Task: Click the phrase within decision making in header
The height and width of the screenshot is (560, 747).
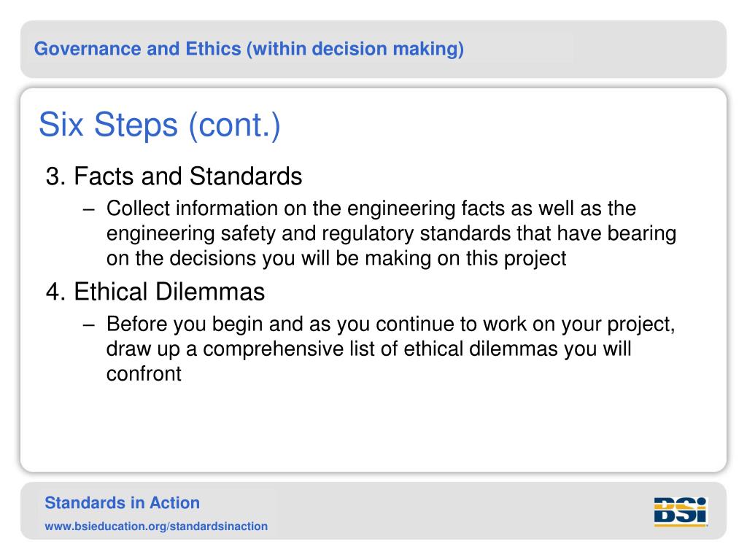Action: 355,49
